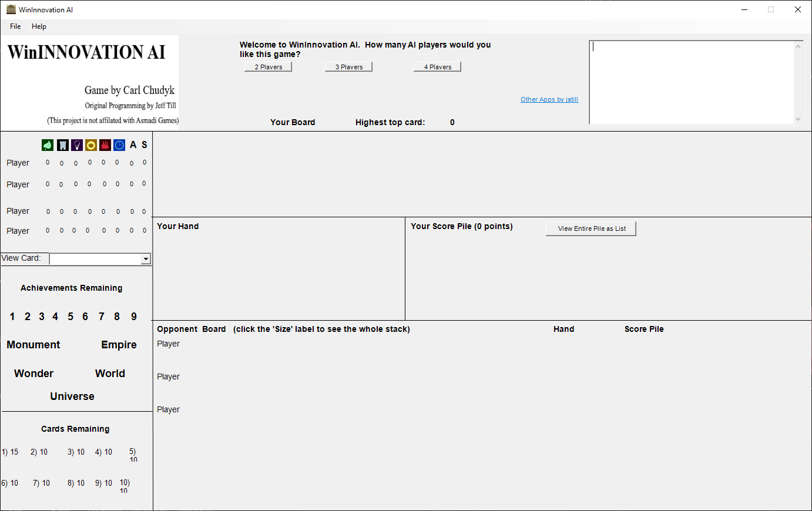Click the '9) 10' cards remaining entry
Viewport: 812px width, 511px height.
104,483
